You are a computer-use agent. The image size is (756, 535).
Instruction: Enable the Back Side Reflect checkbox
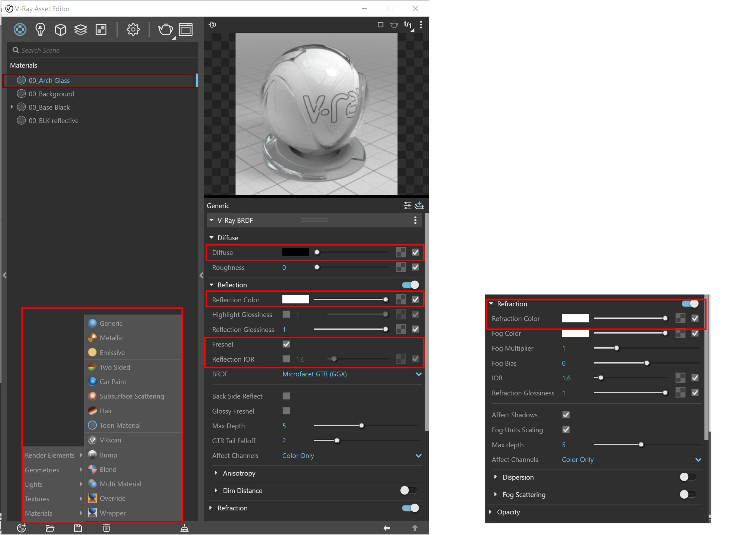point(286,396)
